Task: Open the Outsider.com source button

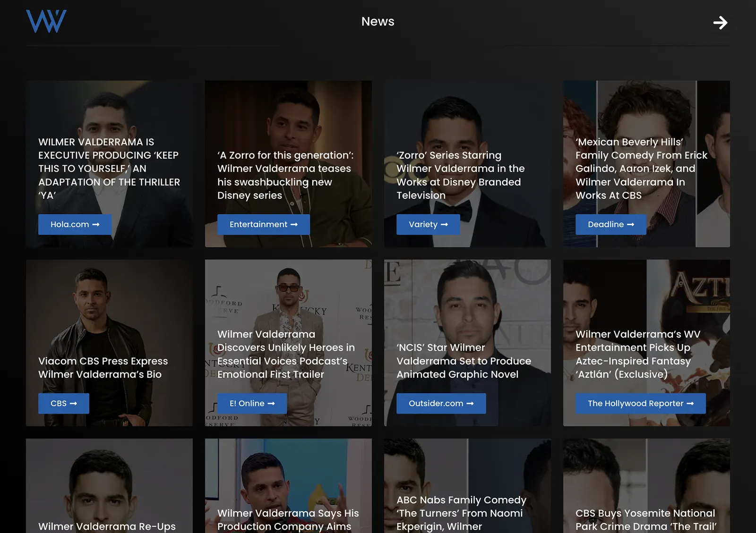Action: (x=441, y=403)
